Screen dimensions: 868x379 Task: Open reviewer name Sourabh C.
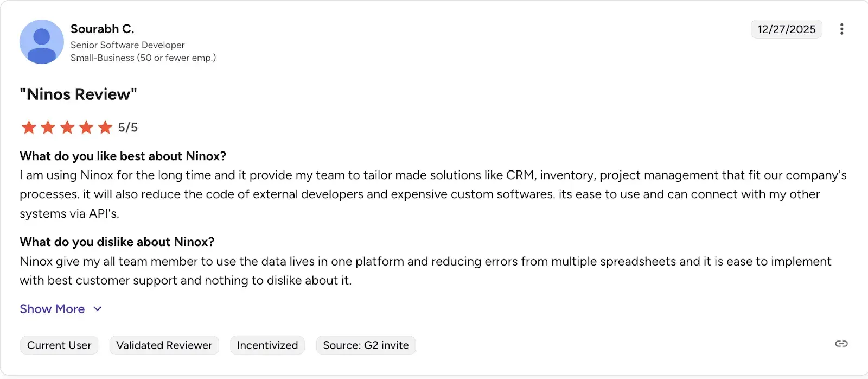(102, 29)
